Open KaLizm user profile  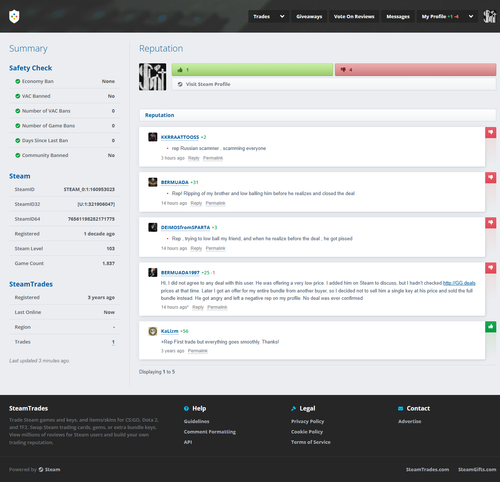tap(169, 331)
